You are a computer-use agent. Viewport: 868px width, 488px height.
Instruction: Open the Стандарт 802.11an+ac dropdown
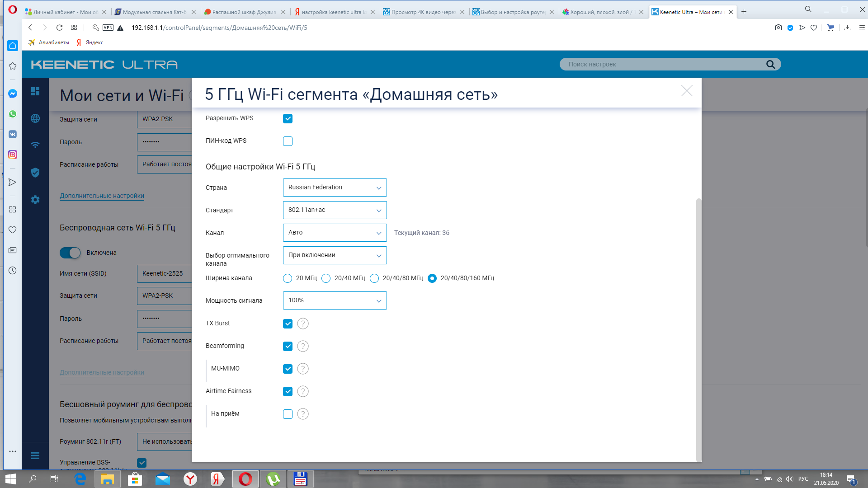click(x=335, y=210)
